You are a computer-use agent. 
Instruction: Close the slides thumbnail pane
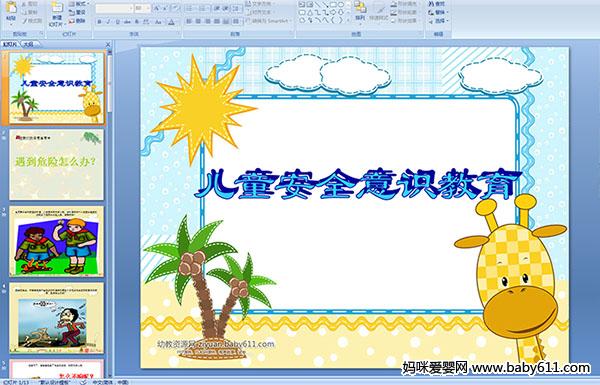(108, 44)
